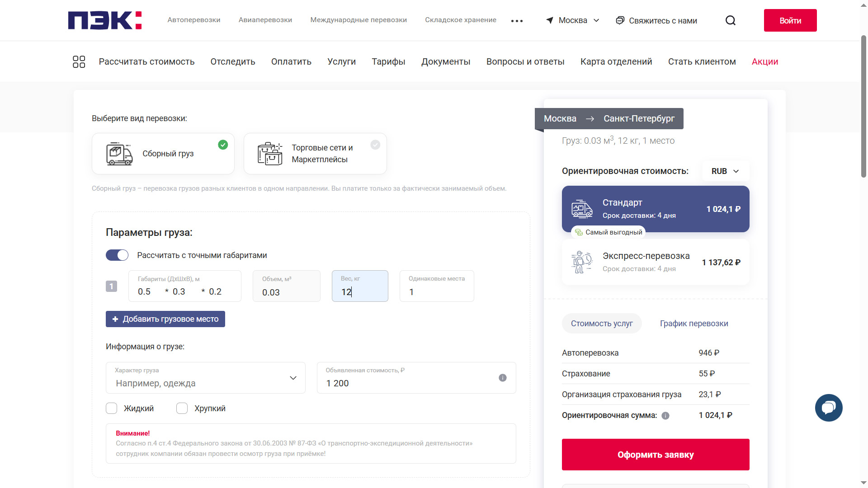Click the Вес, кг input field

point(360,286)
